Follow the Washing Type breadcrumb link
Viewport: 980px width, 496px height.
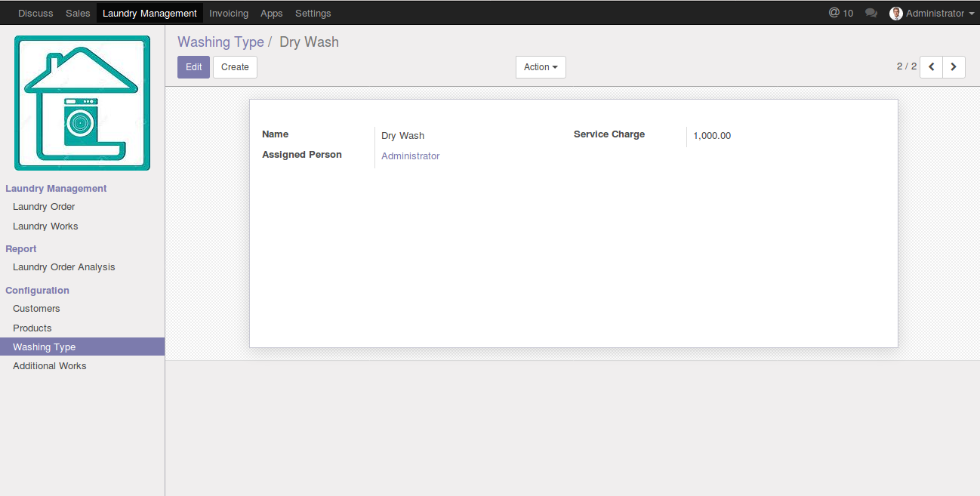tap(220, 42)
